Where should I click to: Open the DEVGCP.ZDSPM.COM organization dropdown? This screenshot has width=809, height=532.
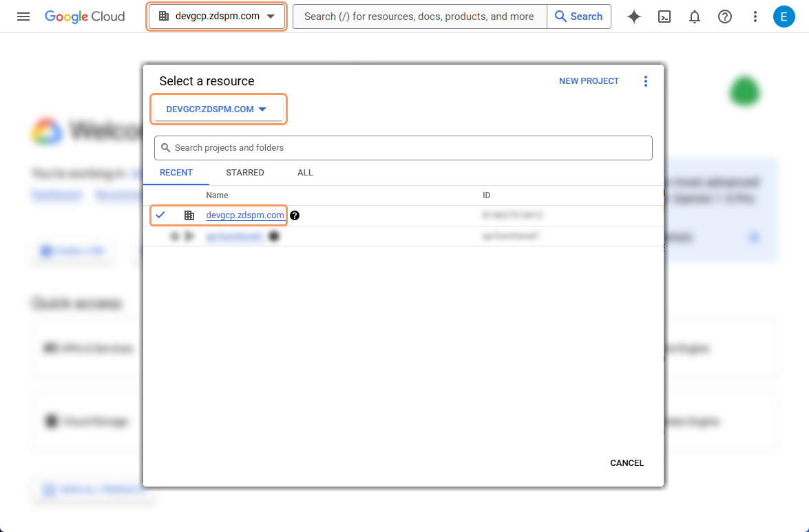coord(218,109)
